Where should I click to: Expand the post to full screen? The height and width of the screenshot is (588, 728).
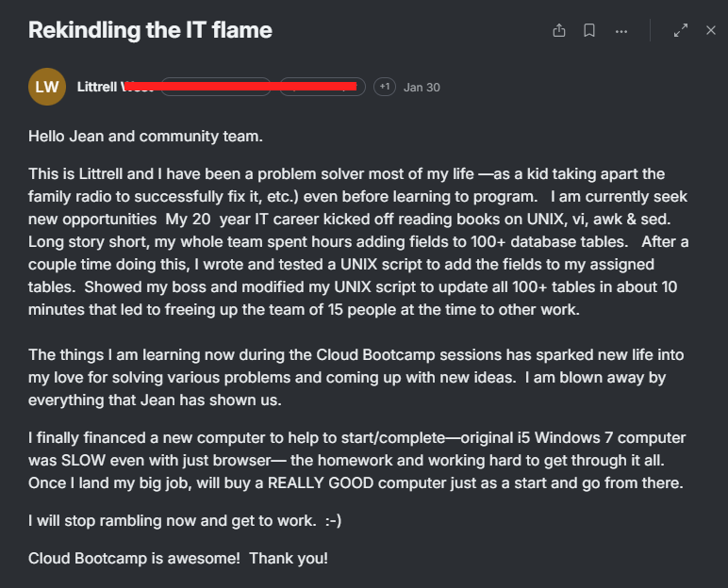(x=681, y=31)
